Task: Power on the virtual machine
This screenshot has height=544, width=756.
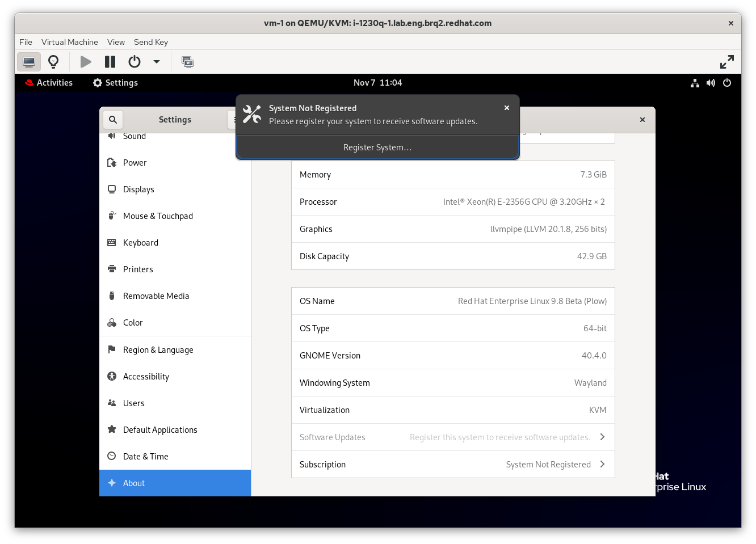Action: click(x=86, y=62)
